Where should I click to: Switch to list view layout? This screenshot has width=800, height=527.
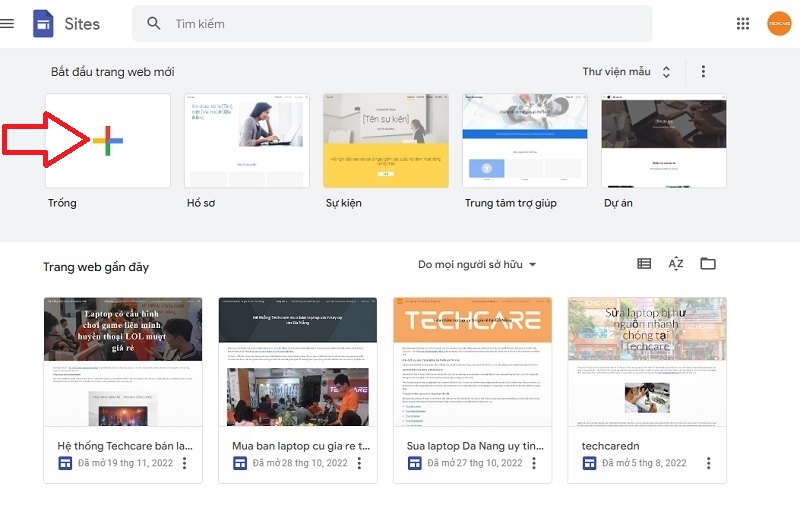point(644,264)
